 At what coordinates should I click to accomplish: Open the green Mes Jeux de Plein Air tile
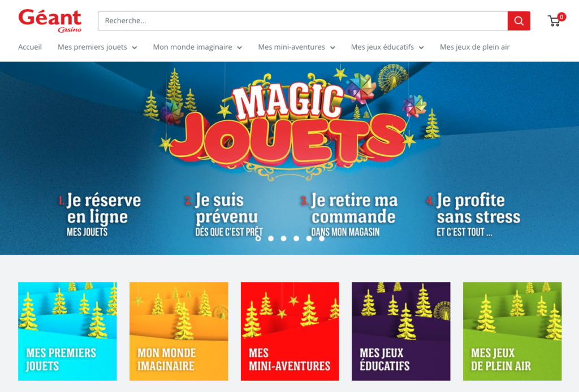[x=512, y=331]
